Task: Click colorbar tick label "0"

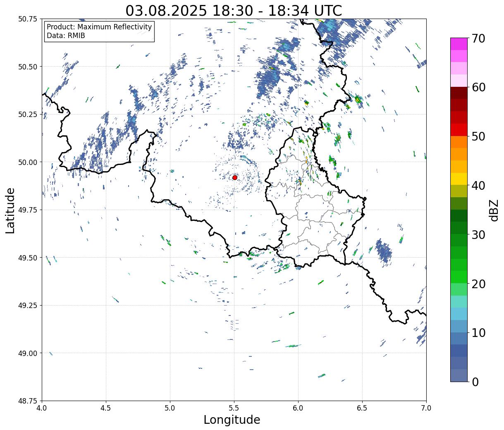Action: point(475,382)
